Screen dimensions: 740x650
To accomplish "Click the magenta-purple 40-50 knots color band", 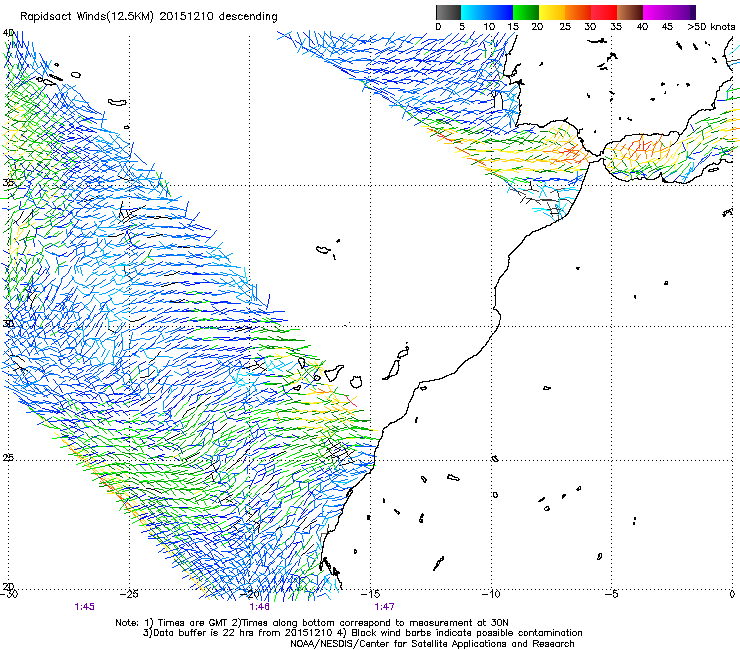I will [669, 12].
